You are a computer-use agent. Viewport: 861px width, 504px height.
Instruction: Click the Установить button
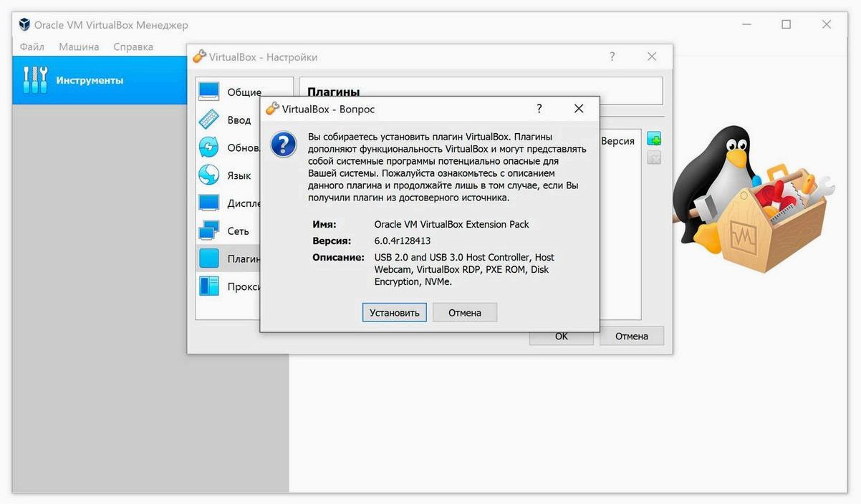[x=395, y=313]
